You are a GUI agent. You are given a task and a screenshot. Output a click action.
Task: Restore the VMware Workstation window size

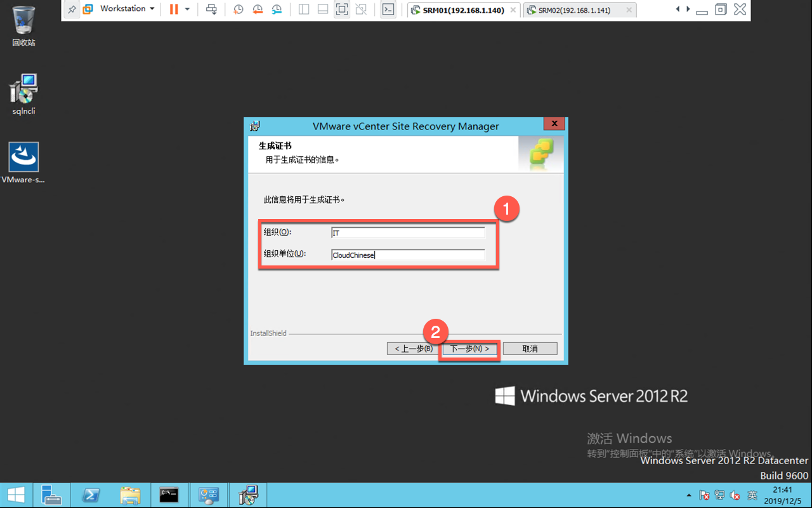[x=721, y=10]
